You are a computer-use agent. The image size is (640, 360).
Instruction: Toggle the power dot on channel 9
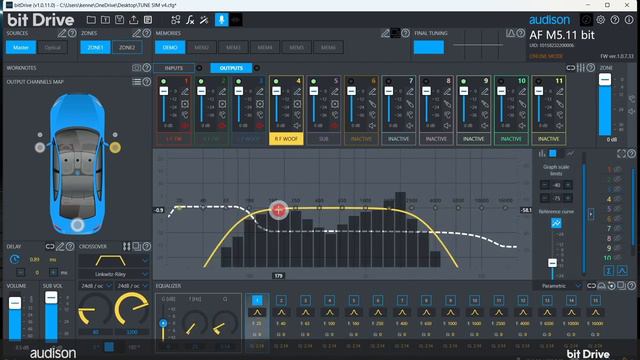pos(464,81)
